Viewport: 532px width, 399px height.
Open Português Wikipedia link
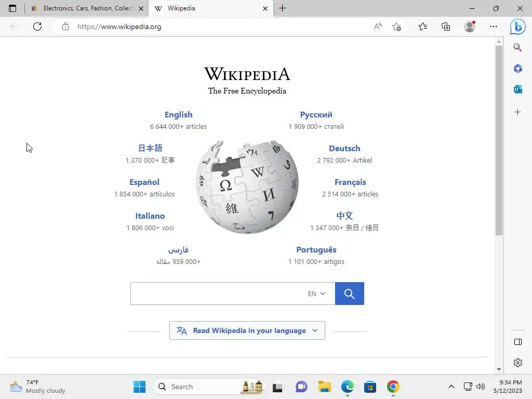tap(316, 250)
